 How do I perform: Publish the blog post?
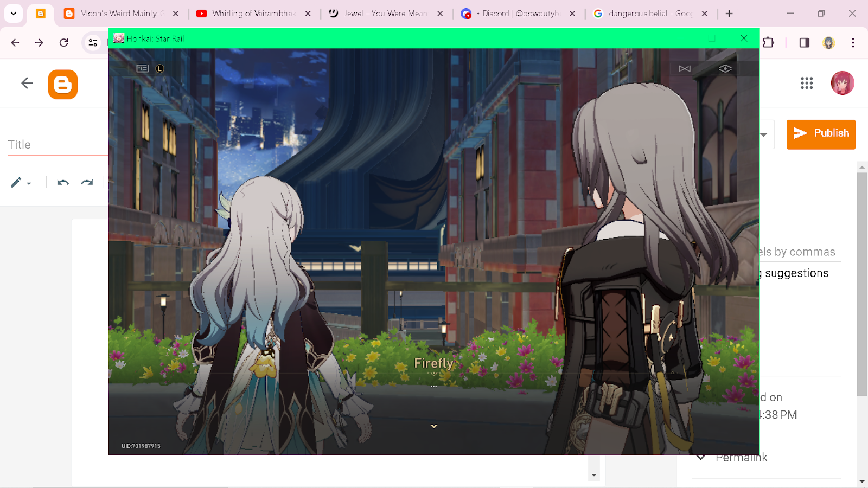(x=821, y=134)
